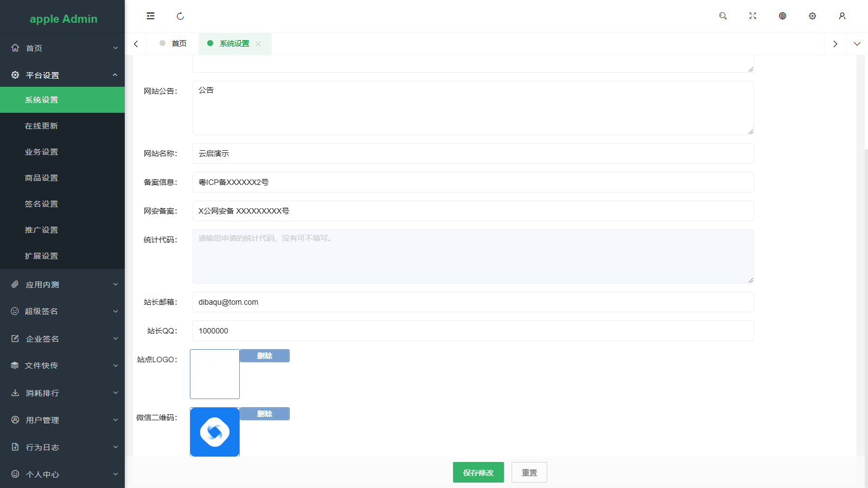This screenshot has width=868, height=488.
Task: Toggle fullscreen mode icon
Action: (752, 16)
